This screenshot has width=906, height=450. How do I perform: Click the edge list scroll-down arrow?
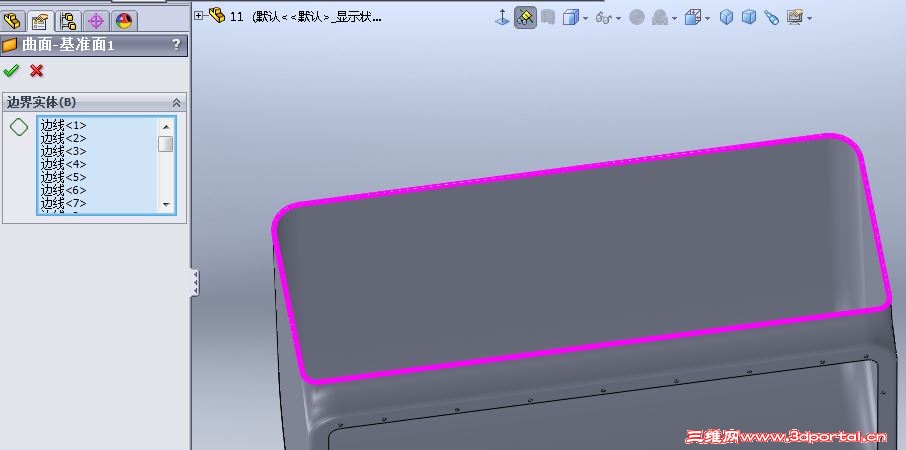tap(166, 204)
